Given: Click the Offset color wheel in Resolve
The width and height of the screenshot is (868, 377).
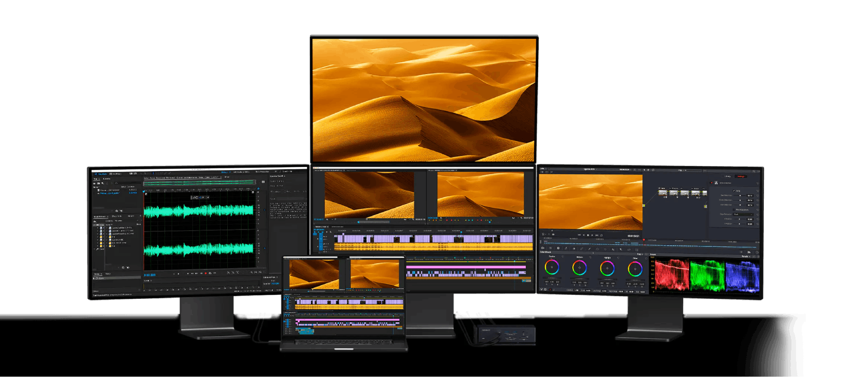Looking at the screenshot, I should (x=635, y=268).
